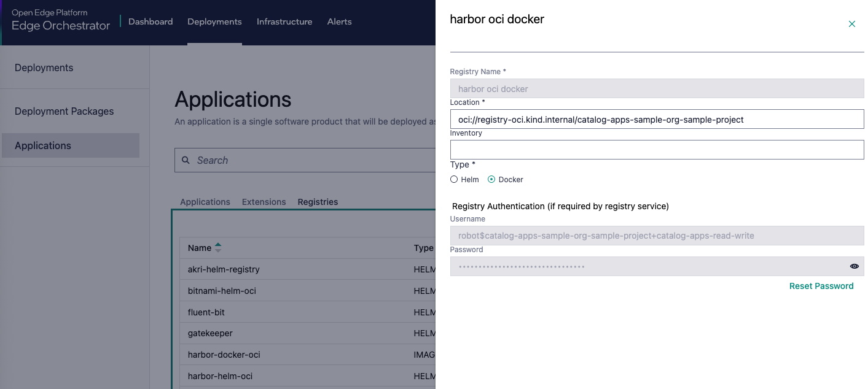The width and height of the screenshot is (868, 389).
Task: Sort registries using the Name column arrows
Action: click(219, 246)
